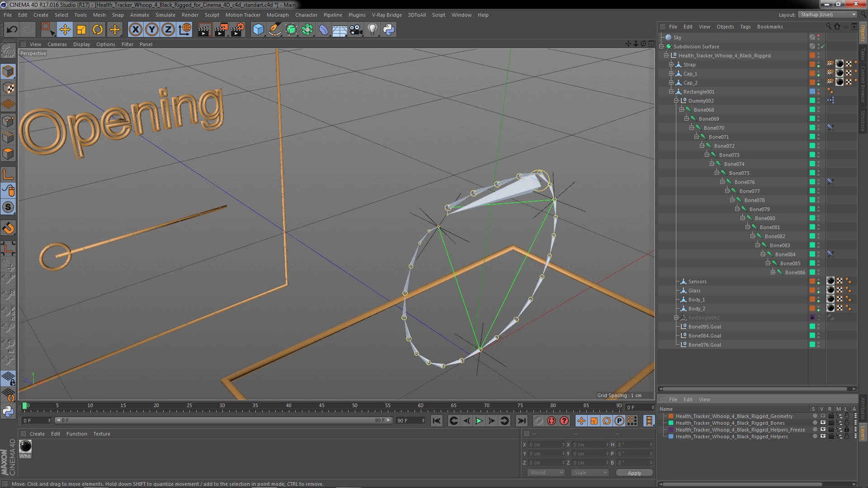Add a Cube primitive object
Screen dimensions: 868x488
coord(258,30)
